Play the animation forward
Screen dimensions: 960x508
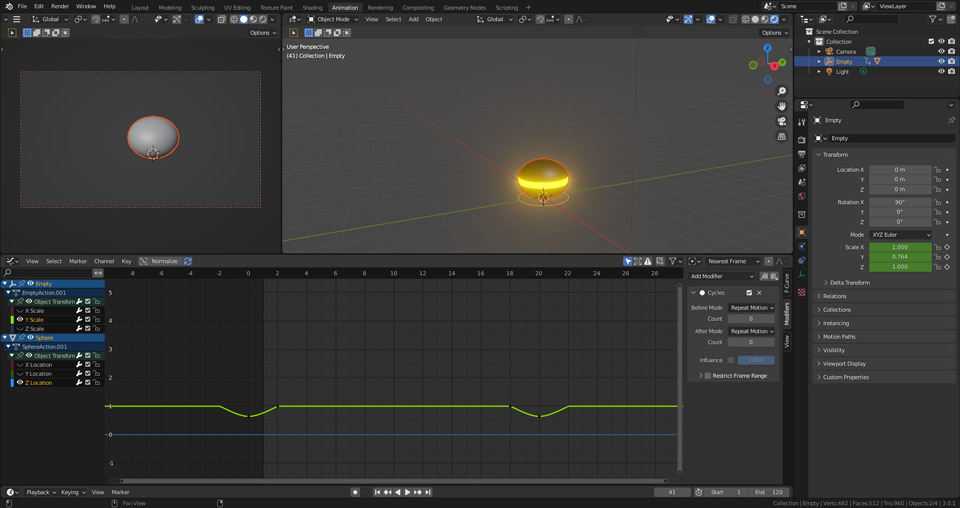tap(407, 492)
